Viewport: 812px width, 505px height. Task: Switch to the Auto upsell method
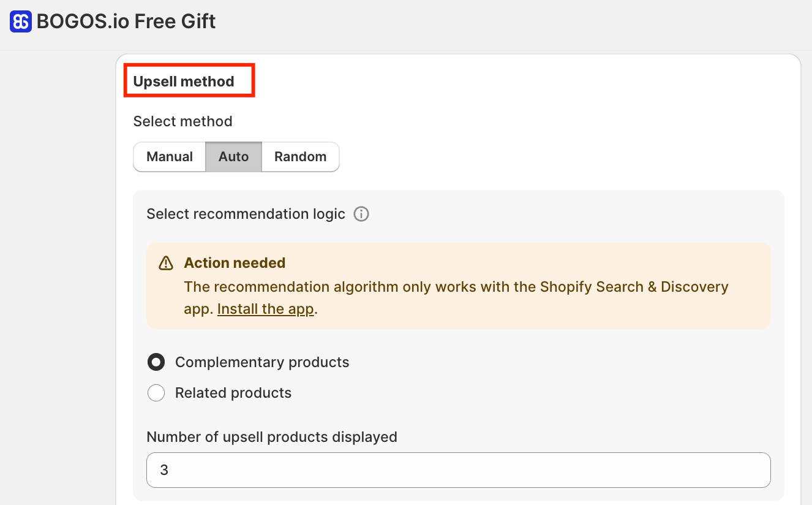pyautogui.click(x=233, y=157)
